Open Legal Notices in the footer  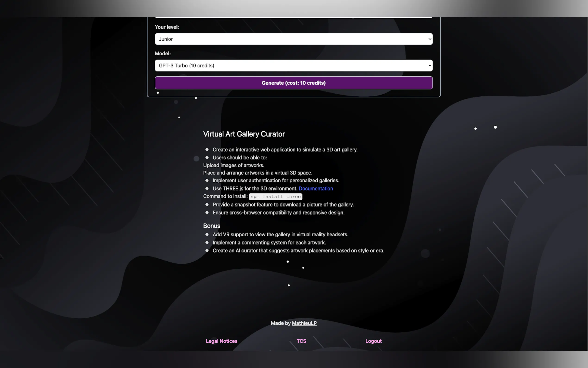point(222,341)
